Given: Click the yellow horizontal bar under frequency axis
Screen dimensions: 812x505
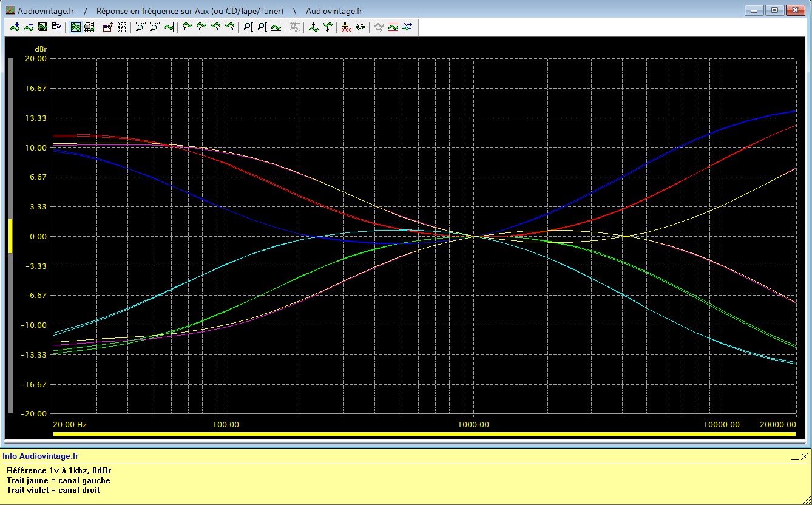Looking at the screenshot, I should click(x=424, y=434).
